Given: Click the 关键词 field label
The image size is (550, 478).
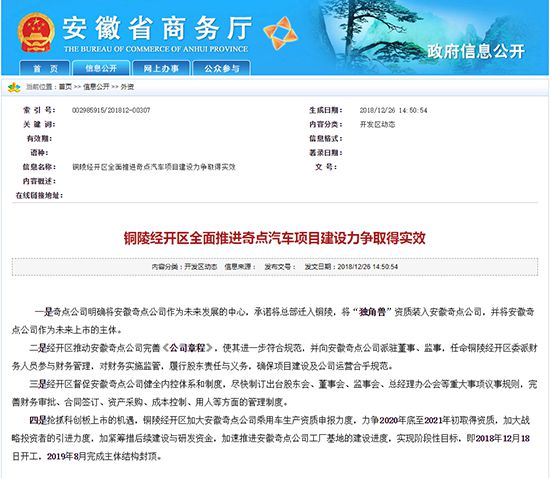Looking at the screenshot, I should 39,124.
